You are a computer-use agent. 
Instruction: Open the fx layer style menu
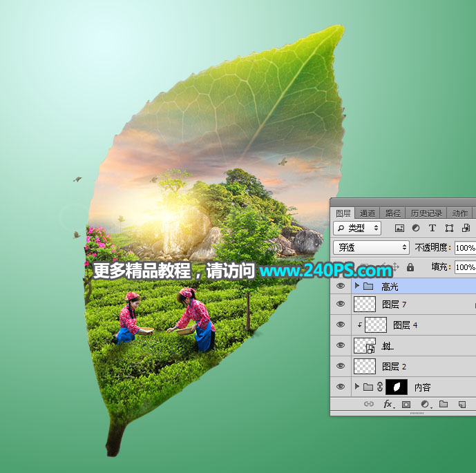pos(388,404)
